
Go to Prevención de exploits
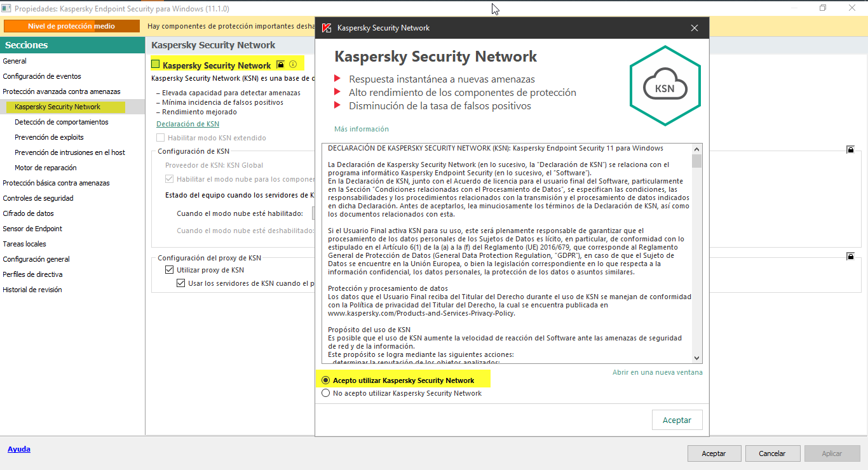[49, 137]
